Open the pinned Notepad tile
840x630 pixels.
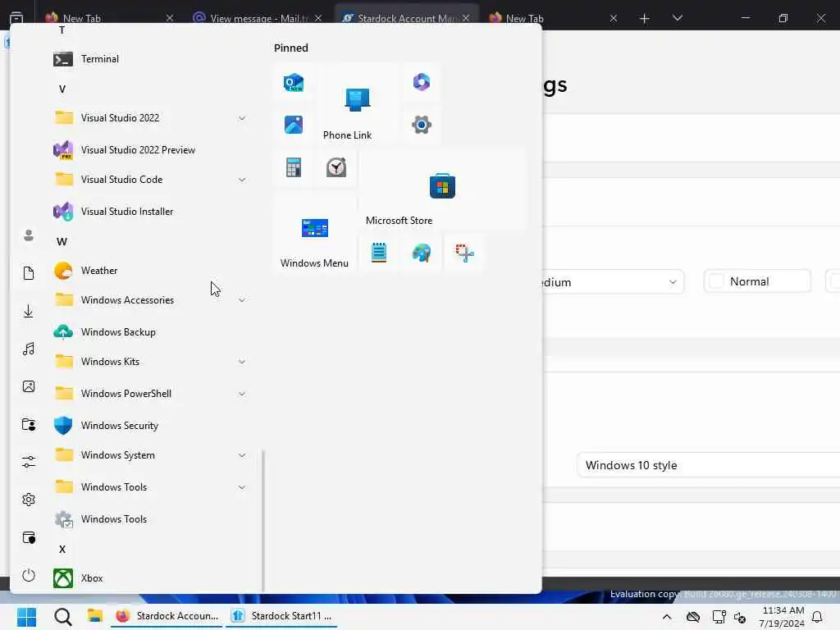click(379, 253)
